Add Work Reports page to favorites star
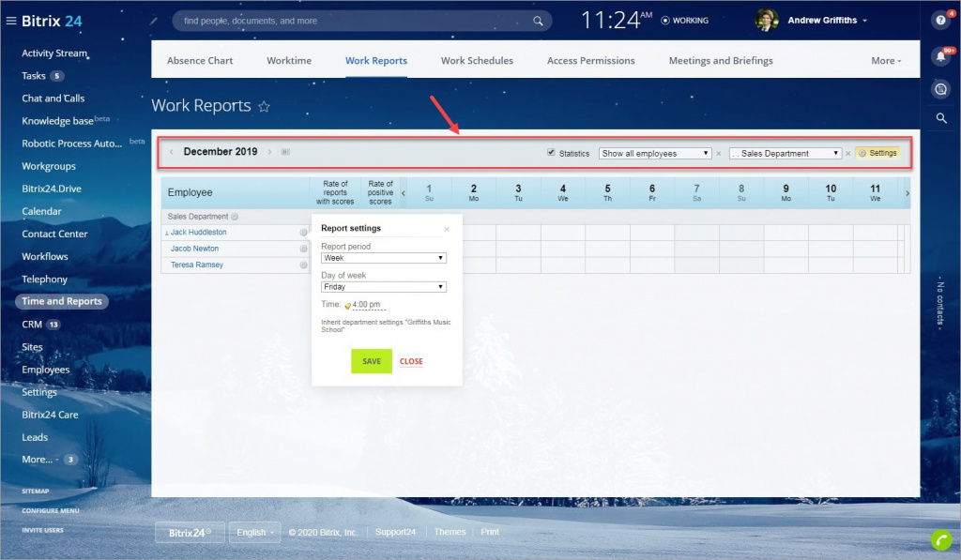 coord(264,107)
